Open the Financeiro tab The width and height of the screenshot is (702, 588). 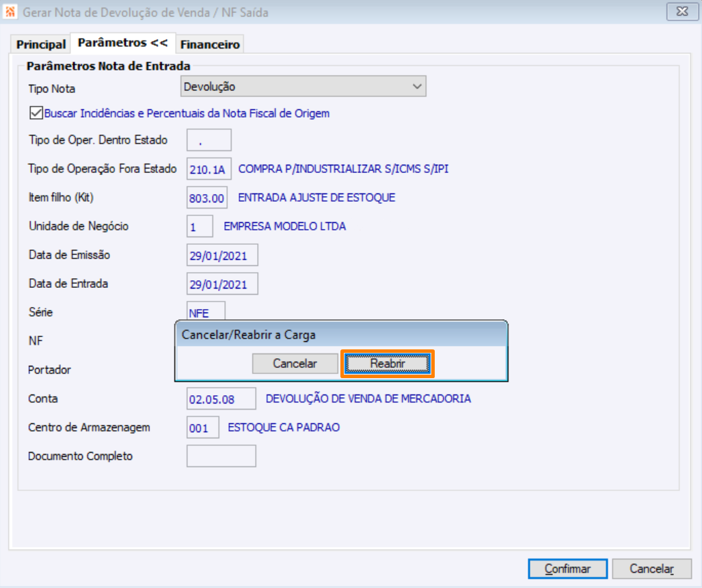coord(210,44)
